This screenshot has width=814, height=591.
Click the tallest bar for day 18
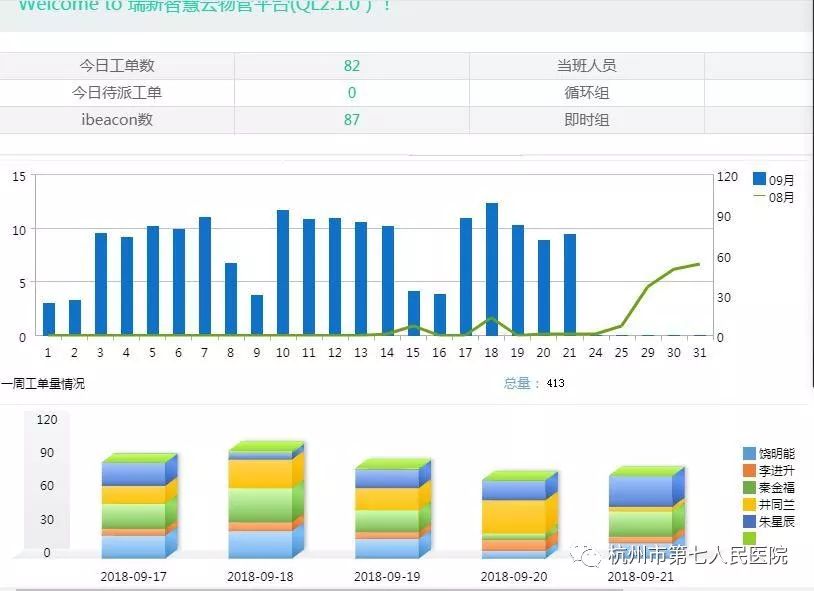[x=492, y=270]
